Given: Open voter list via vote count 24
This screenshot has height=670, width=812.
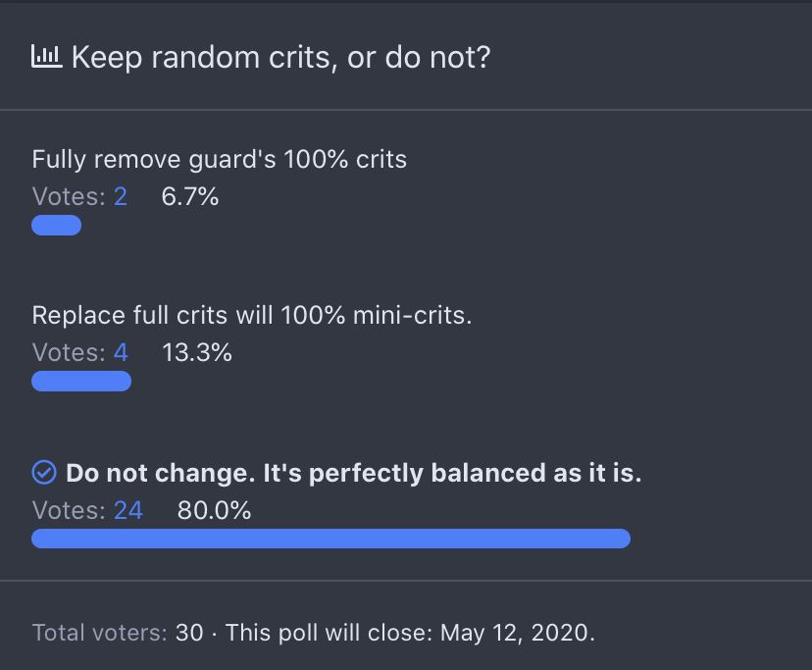Looking at the screenshot, I should click(127, 510).
